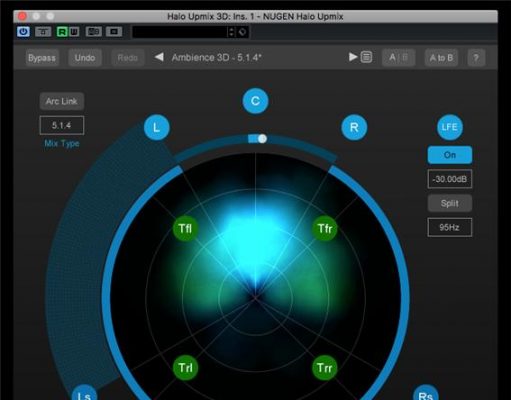Toggle the LFE On button
The width and height of the screenshot is (511, 400).
[450, 155]
